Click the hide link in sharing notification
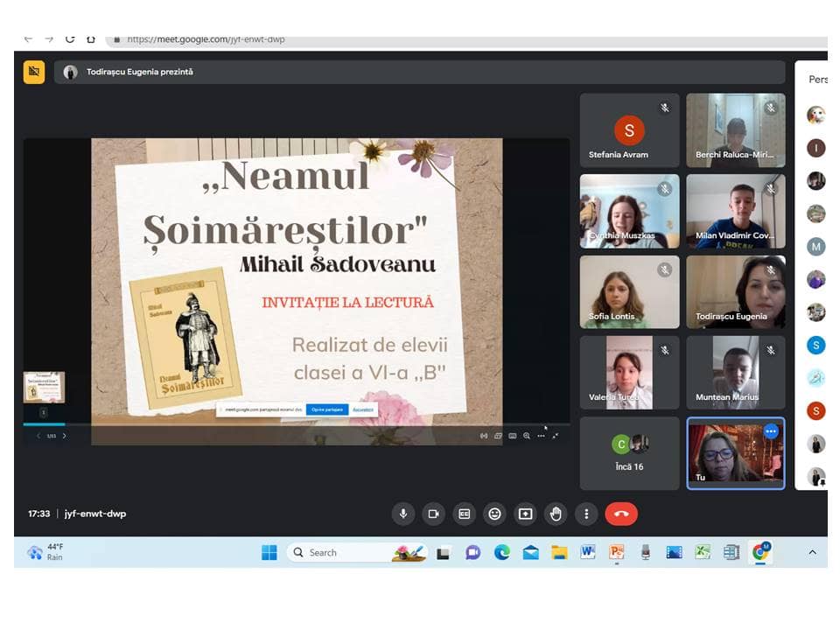 (364, 409)
